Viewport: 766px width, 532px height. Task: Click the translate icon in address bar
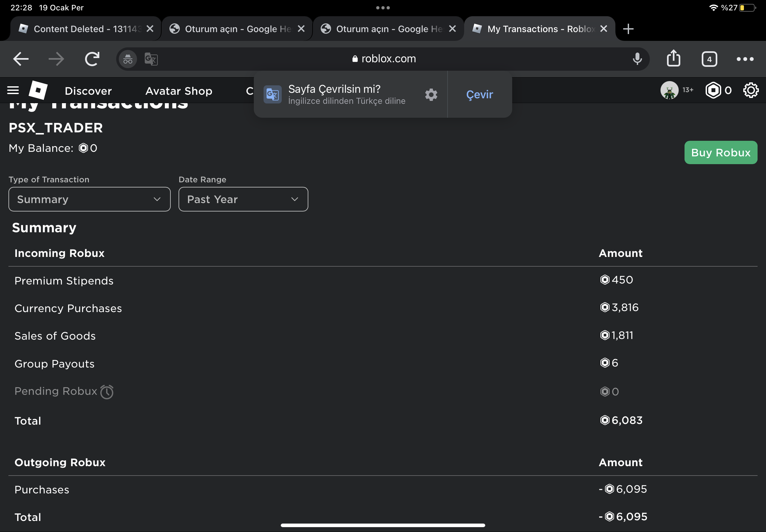pos(151,59)
